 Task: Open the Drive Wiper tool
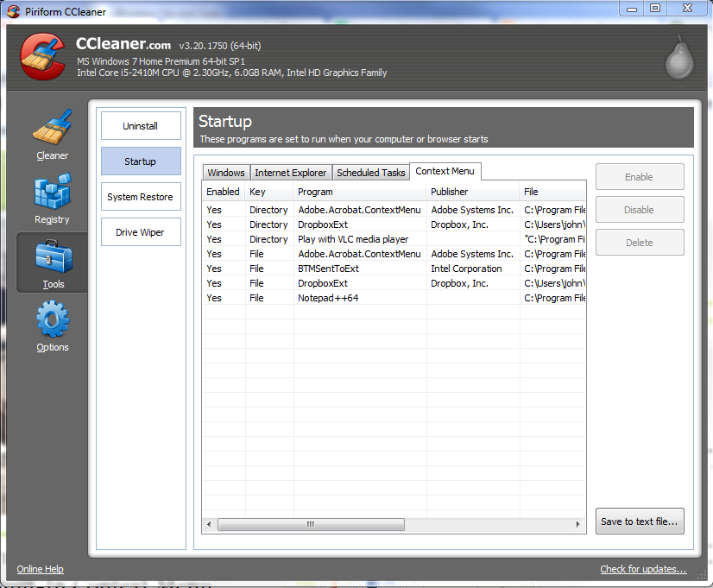pyautogui.click(x=141, y=232)
